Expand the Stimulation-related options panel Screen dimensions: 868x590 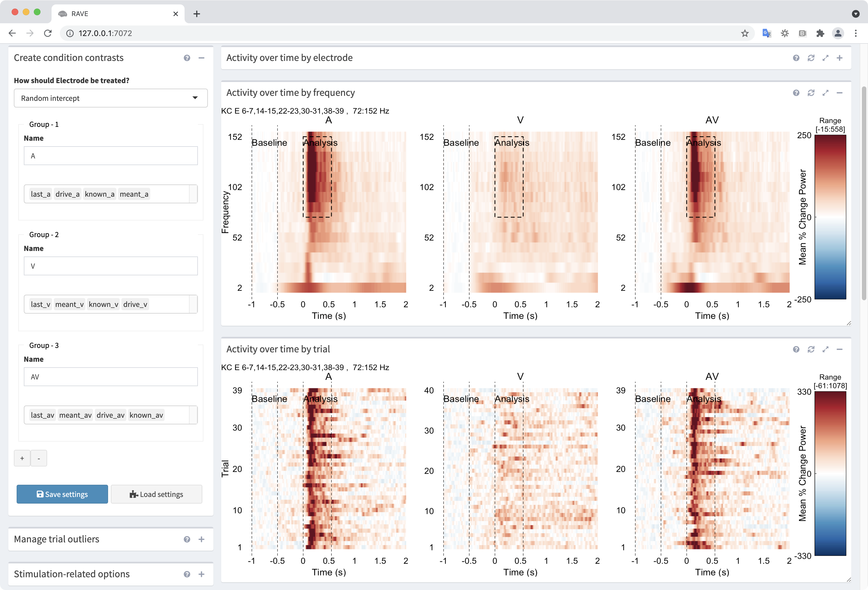201,574
